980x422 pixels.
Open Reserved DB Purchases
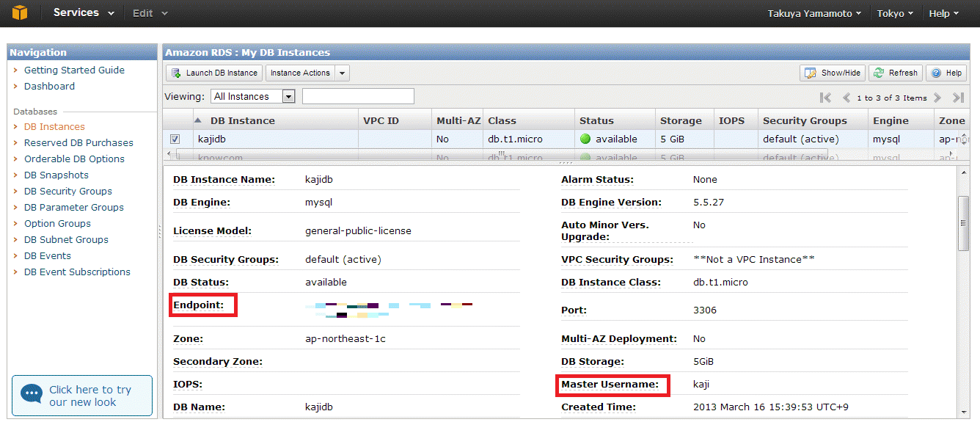click(78, 143)
